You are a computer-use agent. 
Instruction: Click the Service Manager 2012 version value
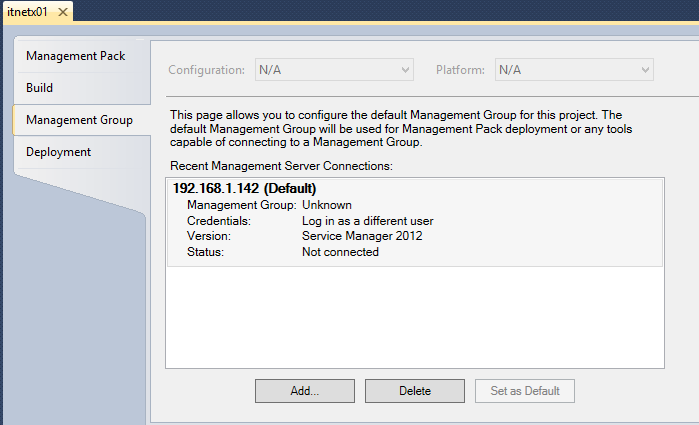click(x=362, y=236)
